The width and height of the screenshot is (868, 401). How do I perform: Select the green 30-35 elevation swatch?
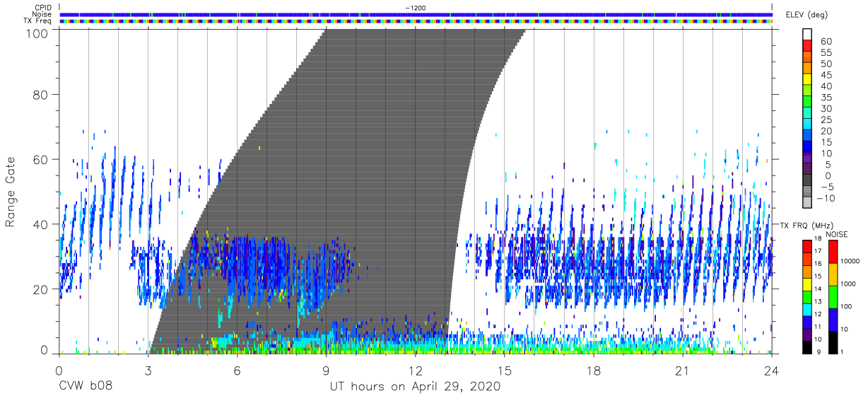point(808,102)
